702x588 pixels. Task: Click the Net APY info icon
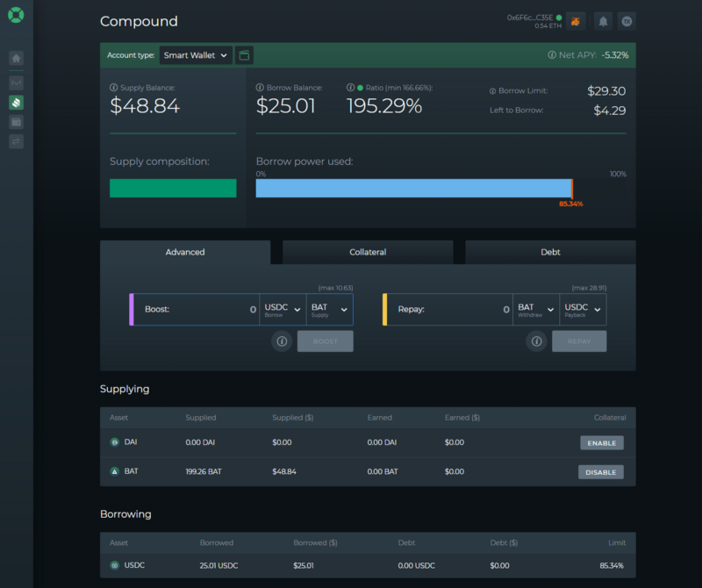tap(552, 54)
